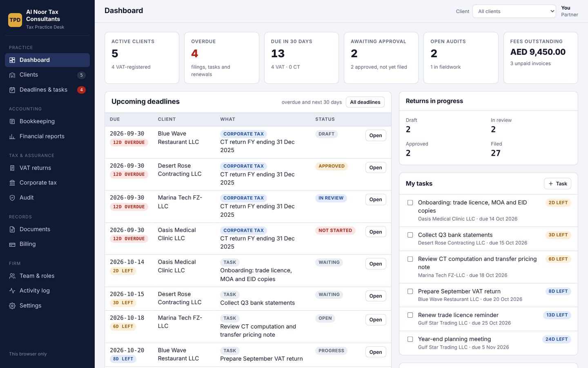The image size is (588, 368).
Task: Click the Bookkeeping ledger icon
Action: [12, 121]
